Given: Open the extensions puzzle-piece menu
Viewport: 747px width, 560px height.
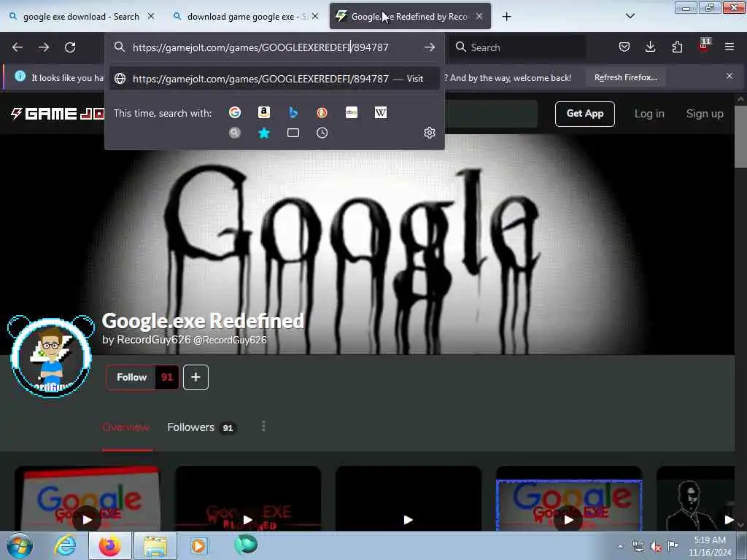Looking at the screenshot, I should click(x=677, y=47).
